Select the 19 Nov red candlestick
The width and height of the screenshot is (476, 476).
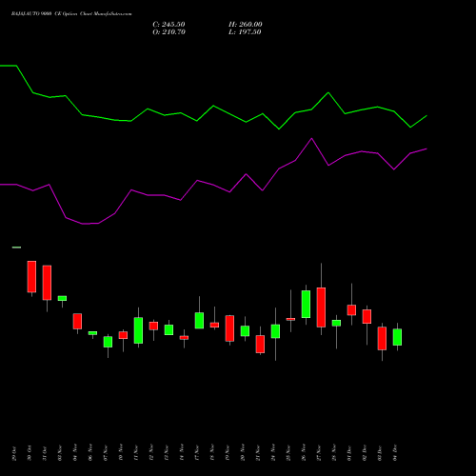tap(229, 328)
